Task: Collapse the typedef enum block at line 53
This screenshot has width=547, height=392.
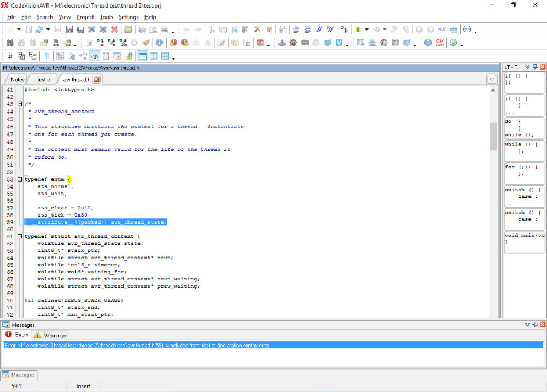Action: click(20, 179)
